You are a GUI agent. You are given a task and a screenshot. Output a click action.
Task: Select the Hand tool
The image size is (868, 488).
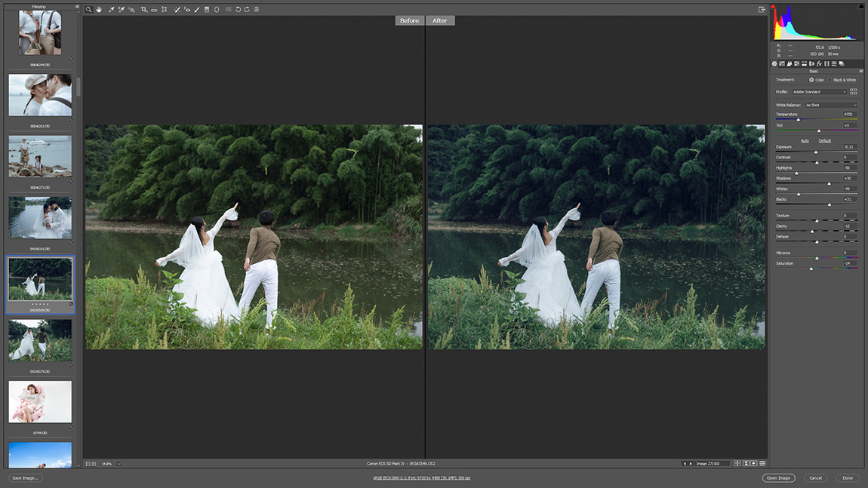click(x=98, y=10)
